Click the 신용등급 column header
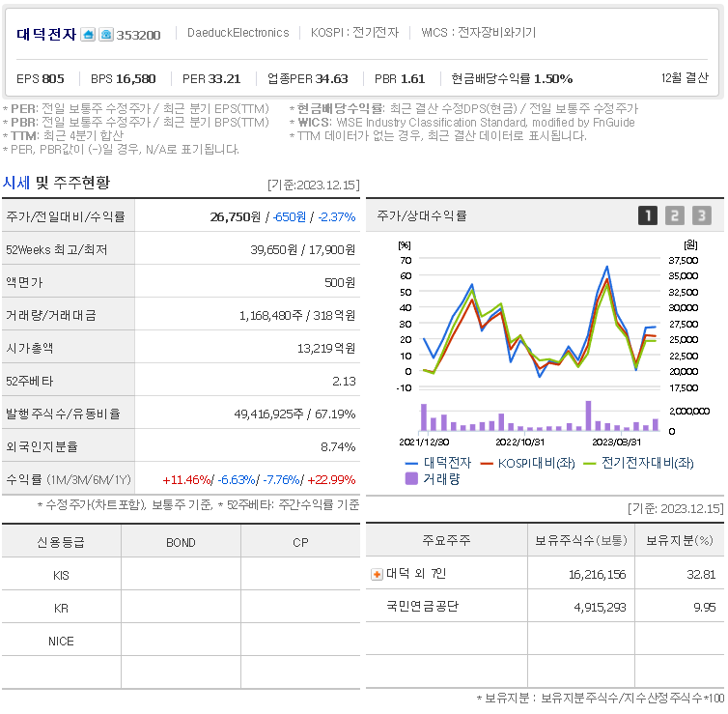The height and width of the screenshot is (714, 728). click(x=61, y=542)
